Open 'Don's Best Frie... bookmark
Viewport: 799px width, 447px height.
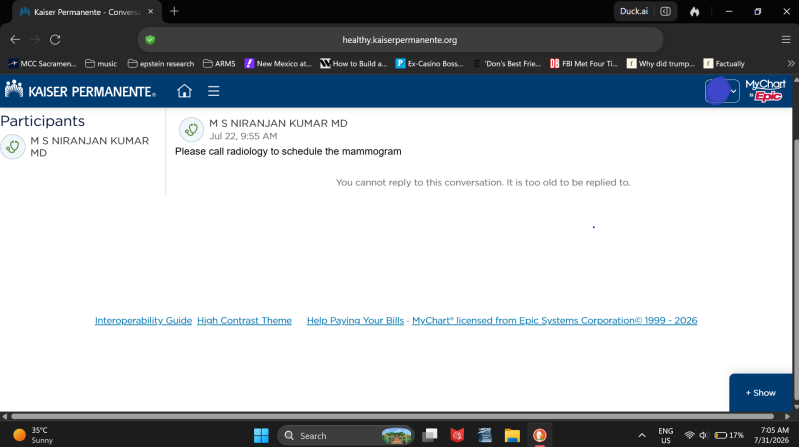point(507,64)
